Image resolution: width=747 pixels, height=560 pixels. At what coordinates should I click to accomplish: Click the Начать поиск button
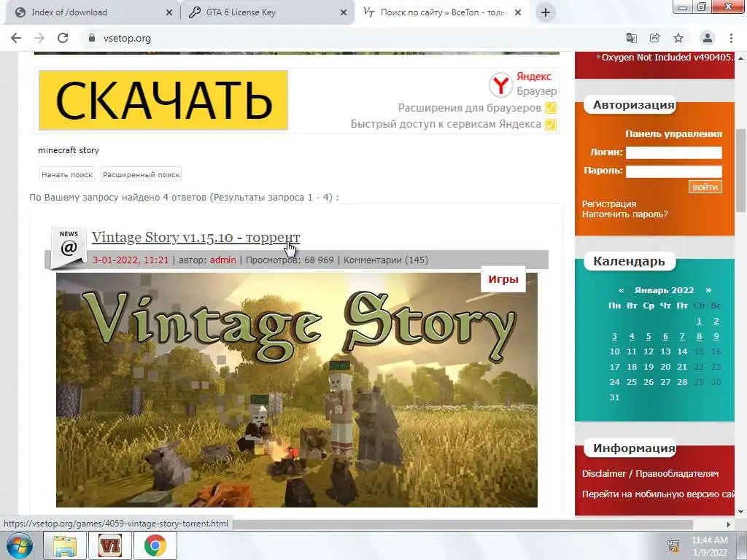(67, 174)
